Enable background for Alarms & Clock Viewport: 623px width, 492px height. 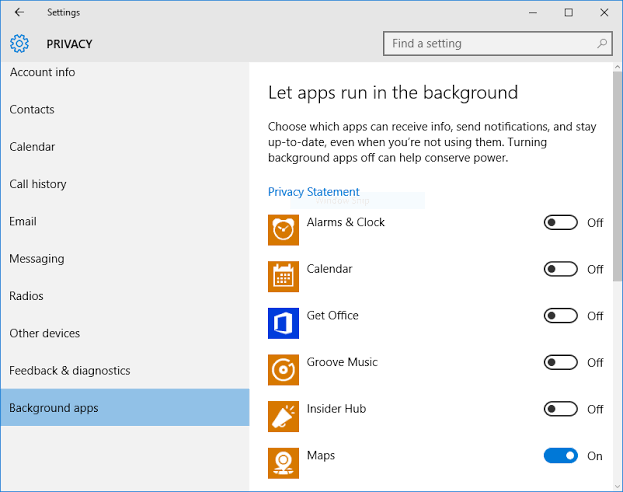(561, 222)
